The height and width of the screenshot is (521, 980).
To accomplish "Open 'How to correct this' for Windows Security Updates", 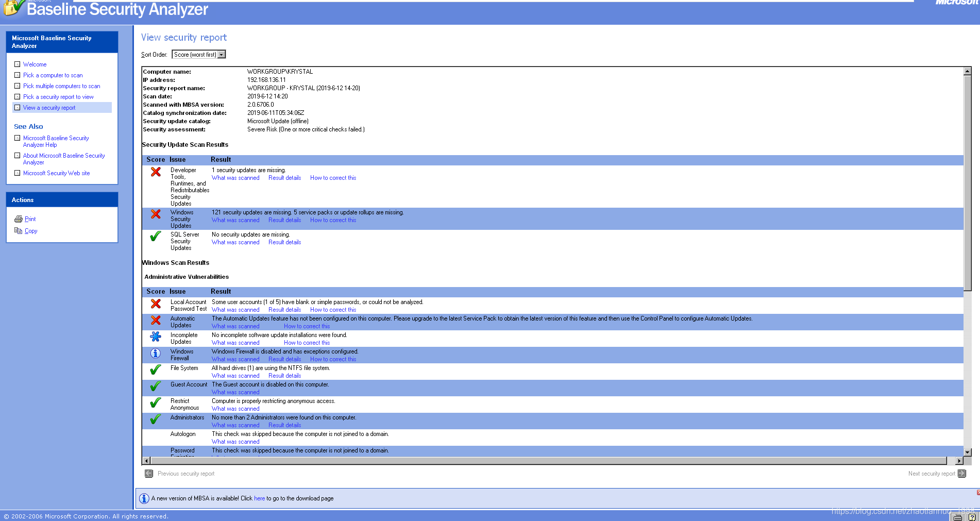I will click(333, 220).
